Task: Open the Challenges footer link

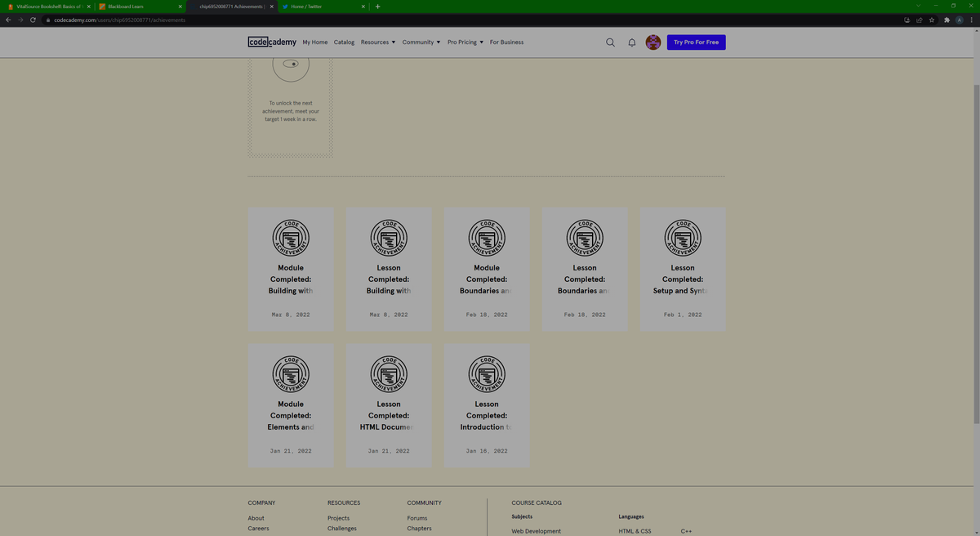Action: coord(342,529)
